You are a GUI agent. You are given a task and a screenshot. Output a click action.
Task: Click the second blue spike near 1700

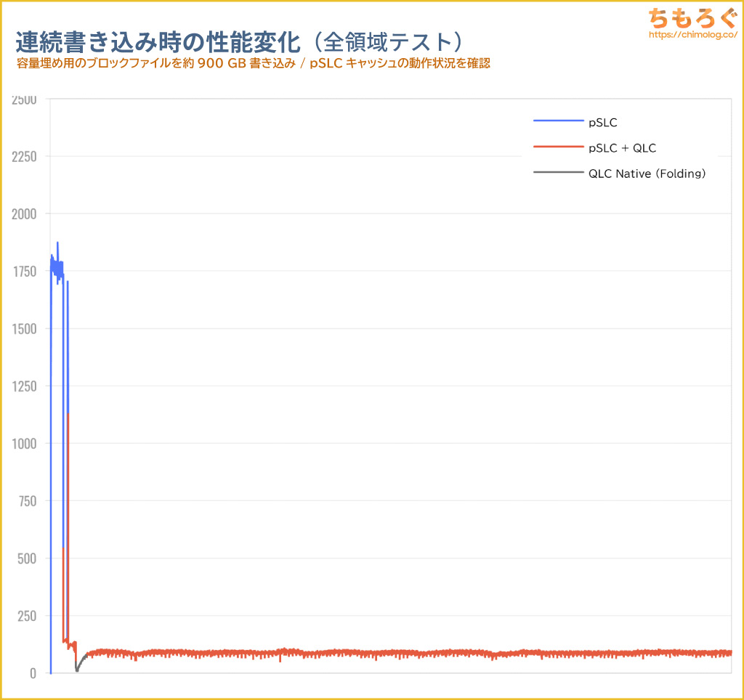pos(68,283)
